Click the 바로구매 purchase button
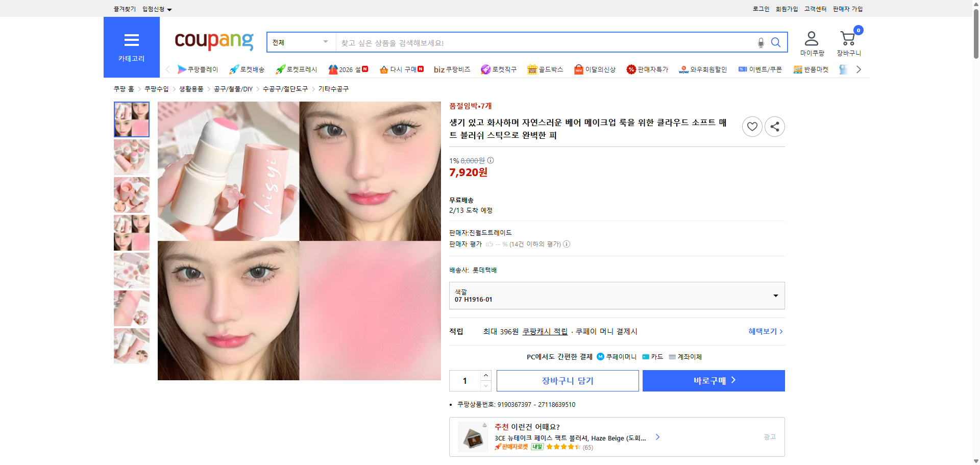The width and height of the screenshot is (980, 465). coord(713,380)
